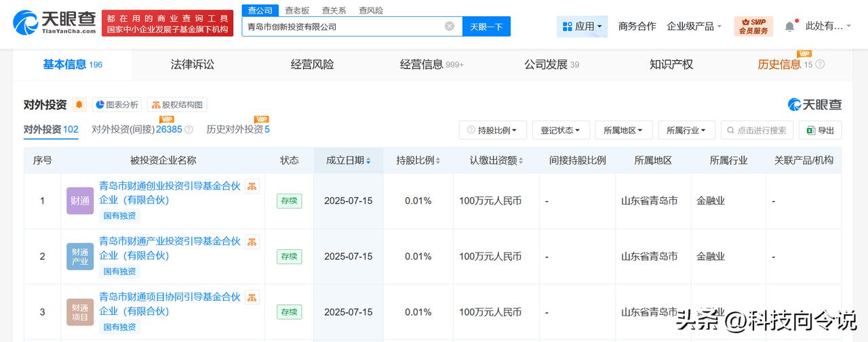Viewport: 868px width, 342px height.
Task: Open 青岛市财通项目协同引导基金合伙企业 link
Action: [x=170, y=304]
